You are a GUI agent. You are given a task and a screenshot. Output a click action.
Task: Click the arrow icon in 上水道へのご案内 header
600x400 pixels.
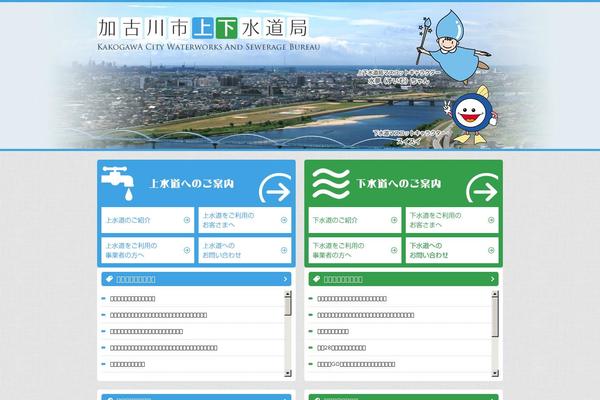(x=275, y=188)
